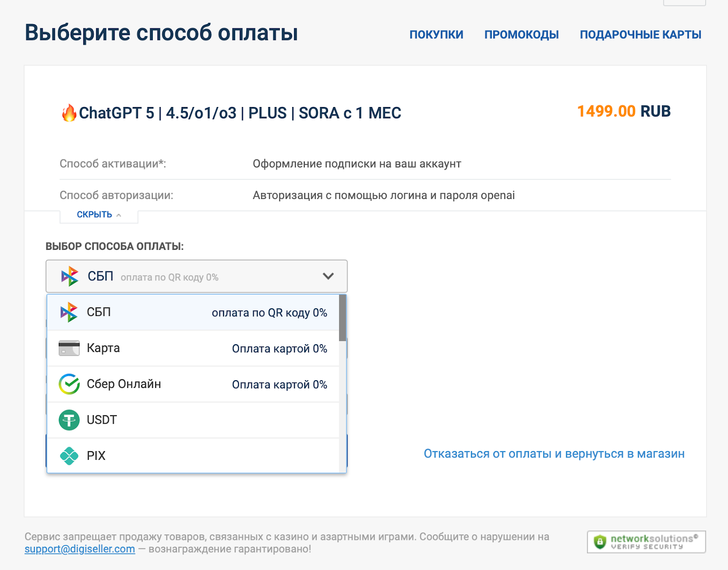Click the SBP logo in selected payment field
The width and height of the screenshot is (728, 570).
click(70, 276)
